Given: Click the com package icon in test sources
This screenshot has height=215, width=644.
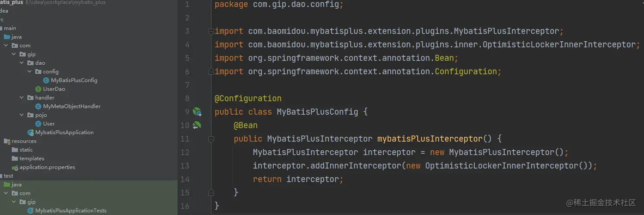Looking at the screenshot, I should pos(15,193).
